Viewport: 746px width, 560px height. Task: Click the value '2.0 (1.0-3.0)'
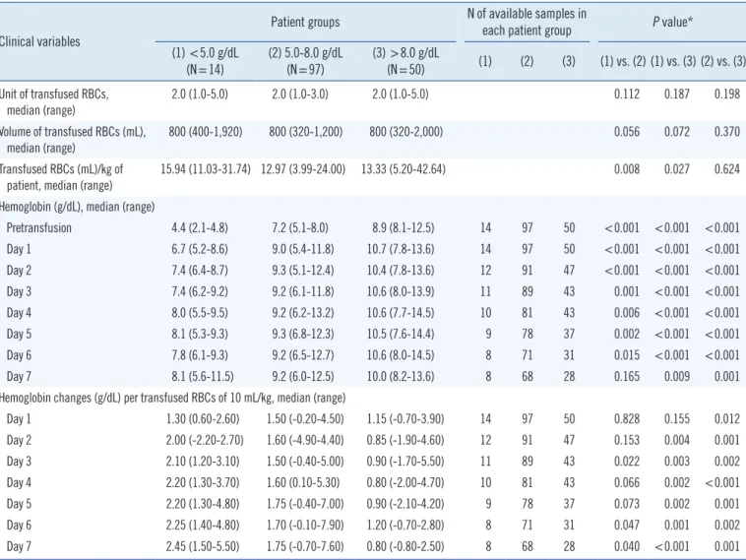(300, 94)
